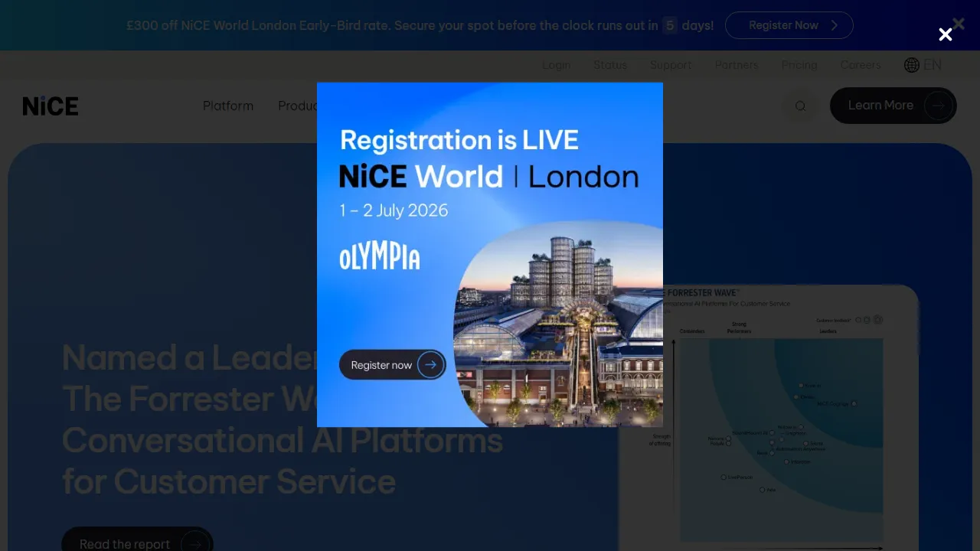980x551 pixels.
Task: Click the Named a Leader headline
Action: (283, 419)
